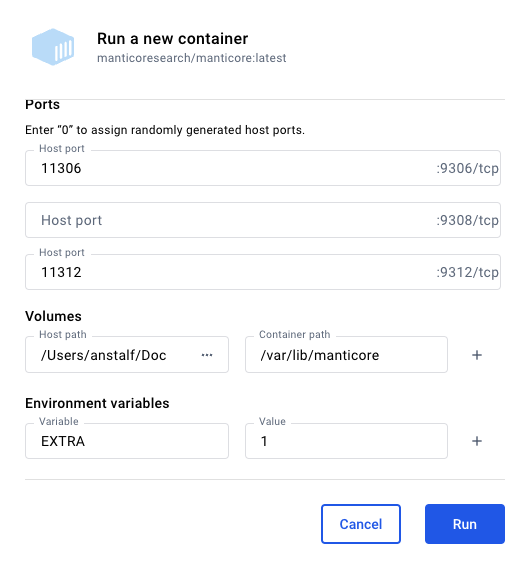The height and width of the screenshot is (571, 530).
Task: Click the Run button
Action: [x=465, y=524]
